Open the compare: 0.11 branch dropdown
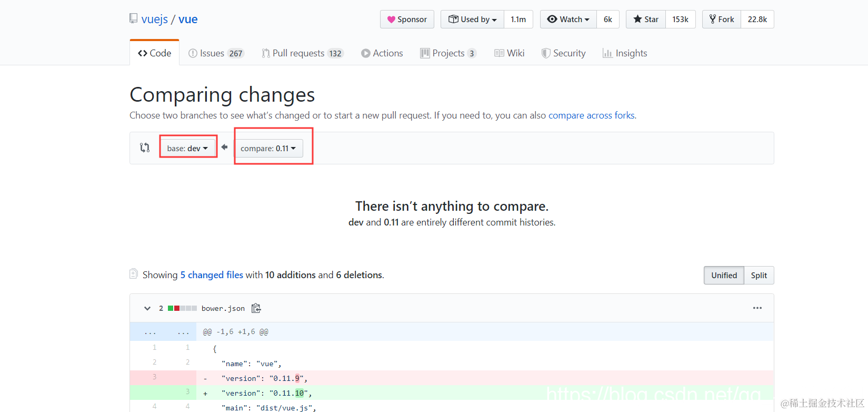 point(268,148)
